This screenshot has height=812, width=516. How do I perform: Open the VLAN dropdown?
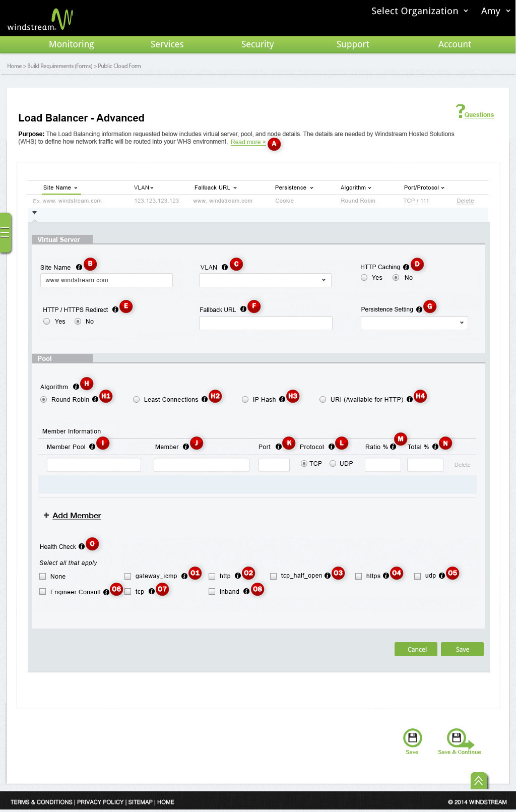265,280
